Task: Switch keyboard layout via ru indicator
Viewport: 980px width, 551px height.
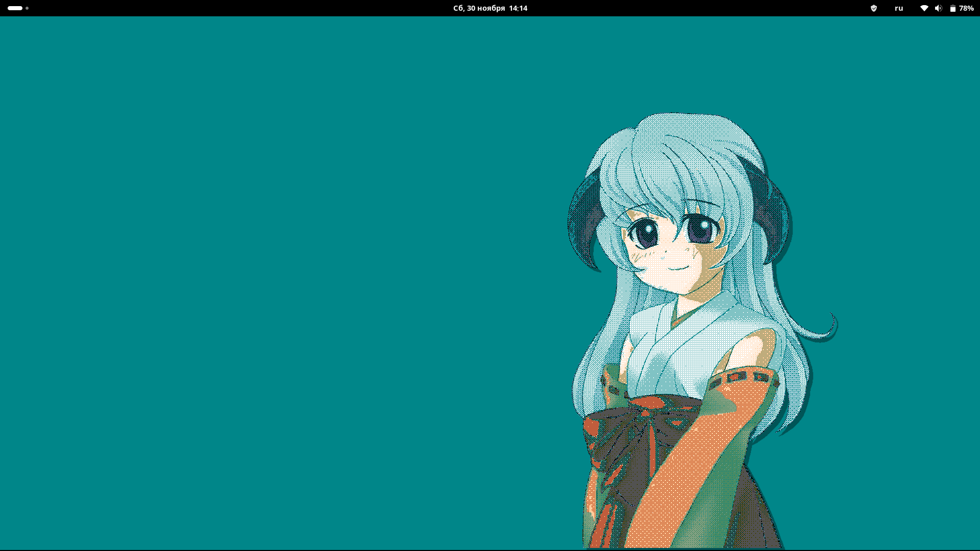Action: point(899,8)
